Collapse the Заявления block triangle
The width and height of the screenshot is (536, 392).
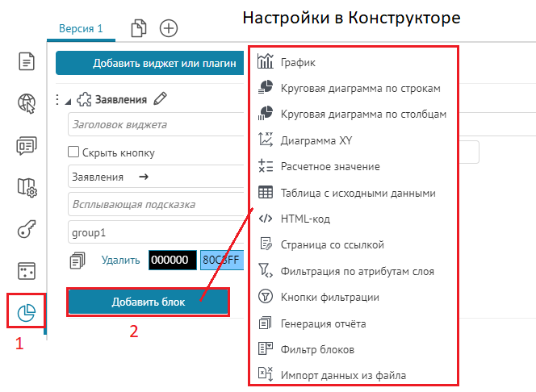(x=68, y=100)
